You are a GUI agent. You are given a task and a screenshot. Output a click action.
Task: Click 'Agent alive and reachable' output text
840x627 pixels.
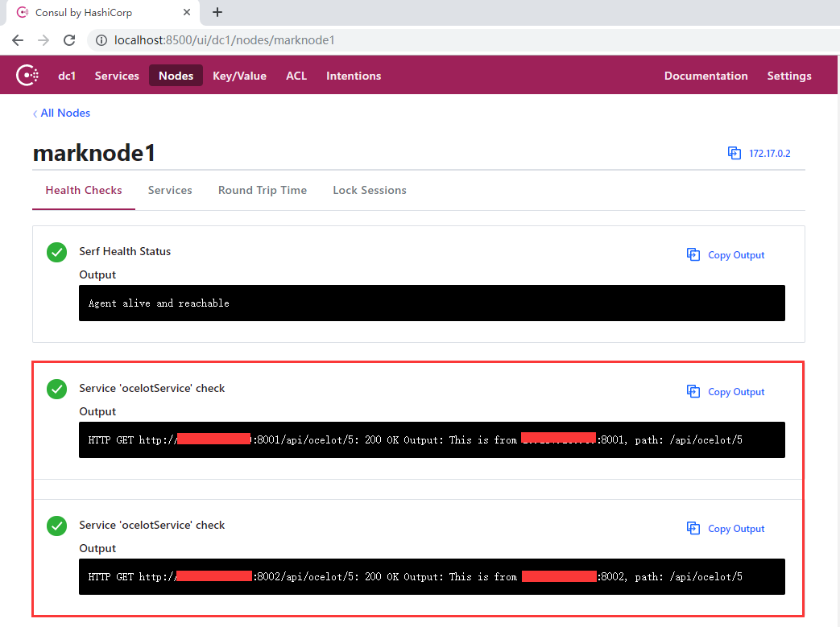click(x=159, y=303)
